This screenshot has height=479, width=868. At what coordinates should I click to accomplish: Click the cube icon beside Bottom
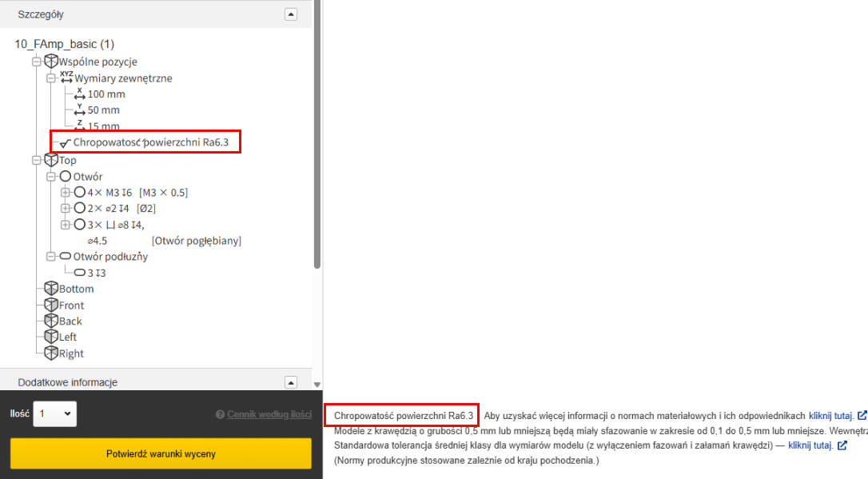[51, 289]
